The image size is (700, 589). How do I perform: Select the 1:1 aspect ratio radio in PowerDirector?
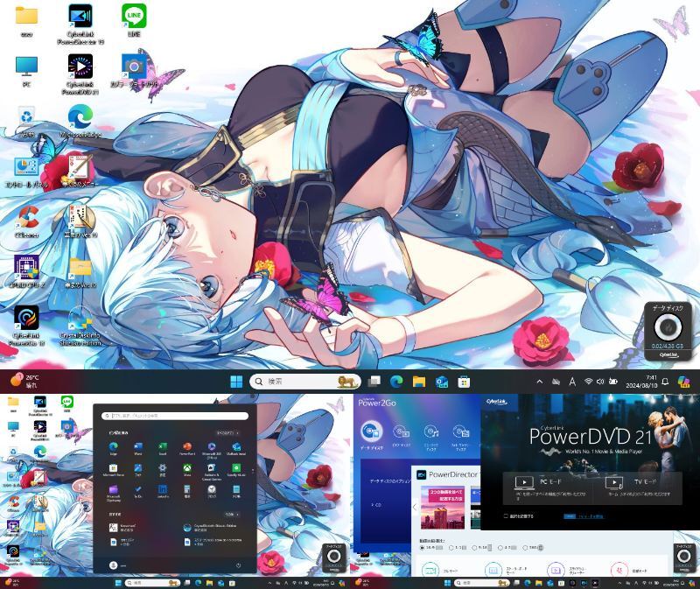pyautogui.click(x=451, y=548)
